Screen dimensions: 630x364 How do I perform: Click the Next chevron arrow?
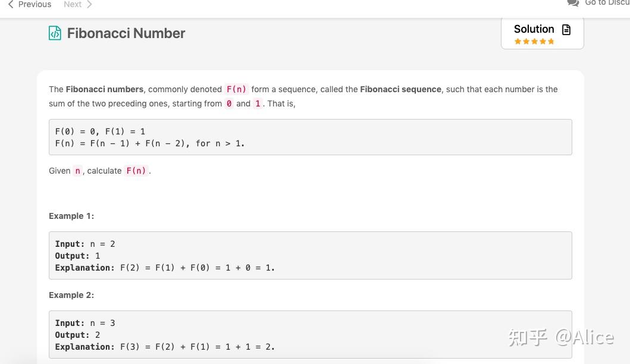click(x=89, y=4)
